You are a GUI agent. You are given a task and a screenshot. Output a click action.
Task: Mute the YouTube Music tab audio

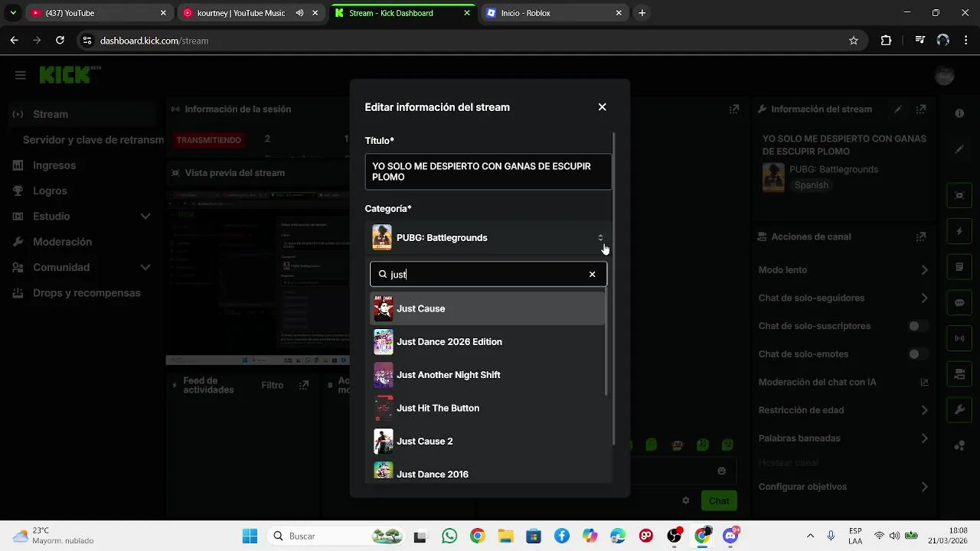pyautogui.click(x=299, y=13)
